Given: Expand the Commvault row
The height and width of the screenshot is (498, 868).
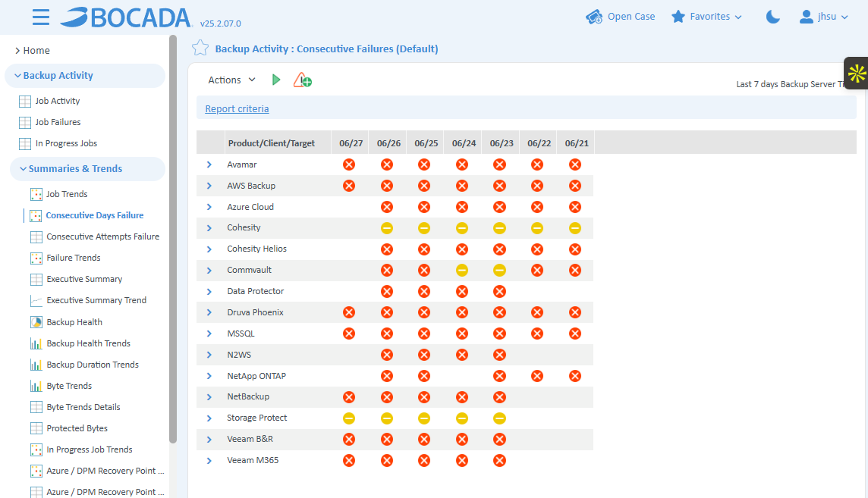Looking at the screenshot, I should point(209,271).
